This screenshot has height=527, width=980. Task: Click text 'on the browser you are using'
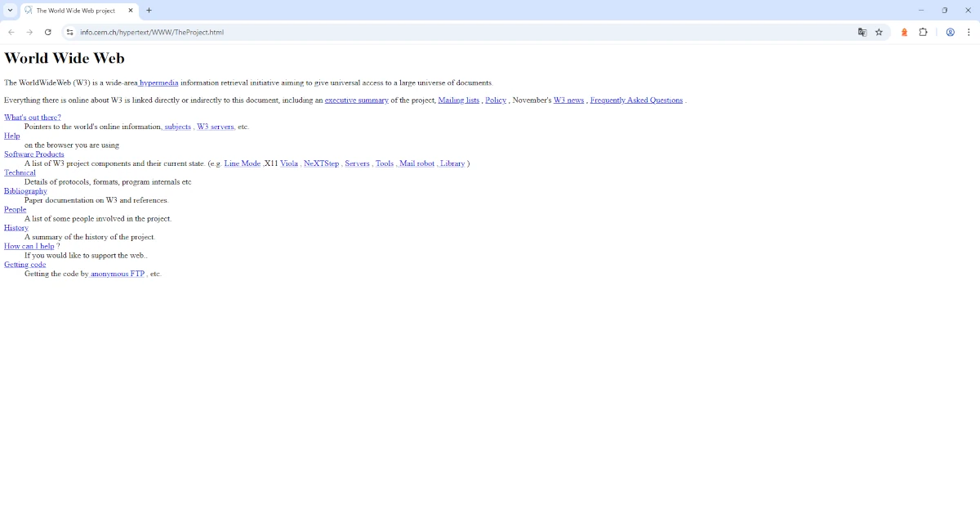coord(72,145)
